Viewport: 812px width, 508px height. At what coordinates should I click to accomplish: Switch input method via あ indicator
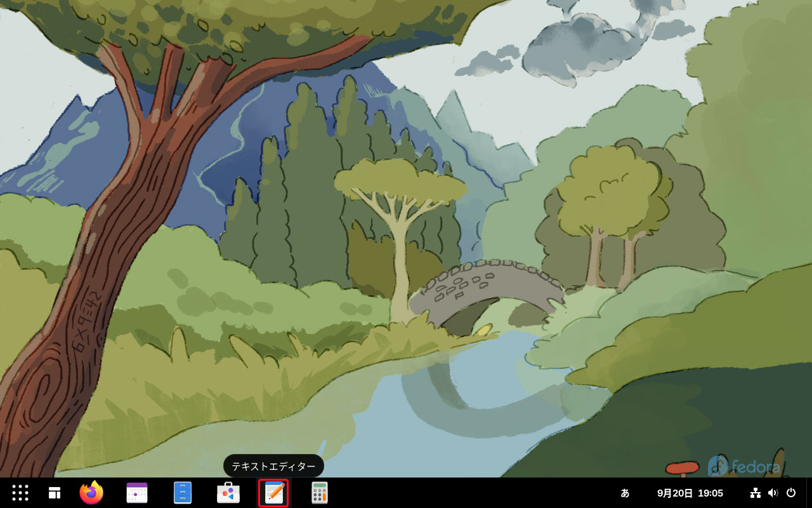point(625,493)
